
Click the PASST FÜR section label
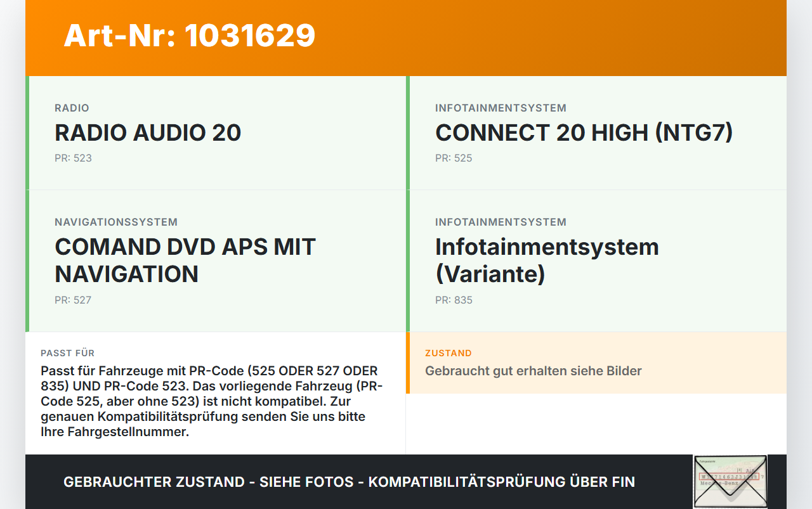(67, 353)
